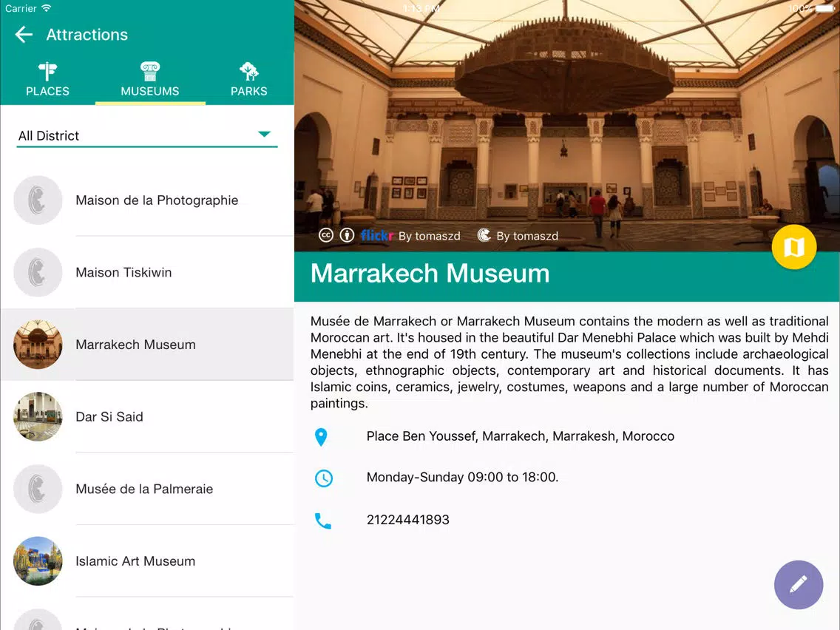Screen dimensions: 840x630
Task: Click Maison de la Photographie placeholder thumbnail
Action: click(x=38, y=200)
